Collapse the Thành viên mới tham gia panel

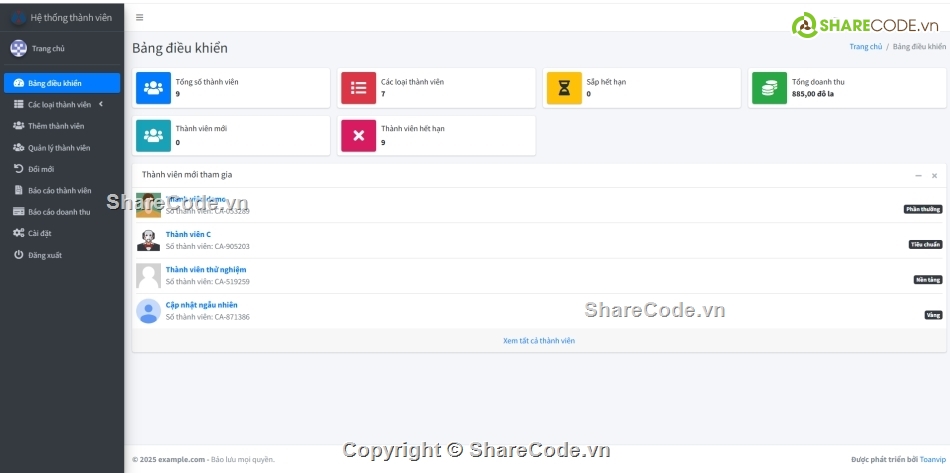(918, 176)
